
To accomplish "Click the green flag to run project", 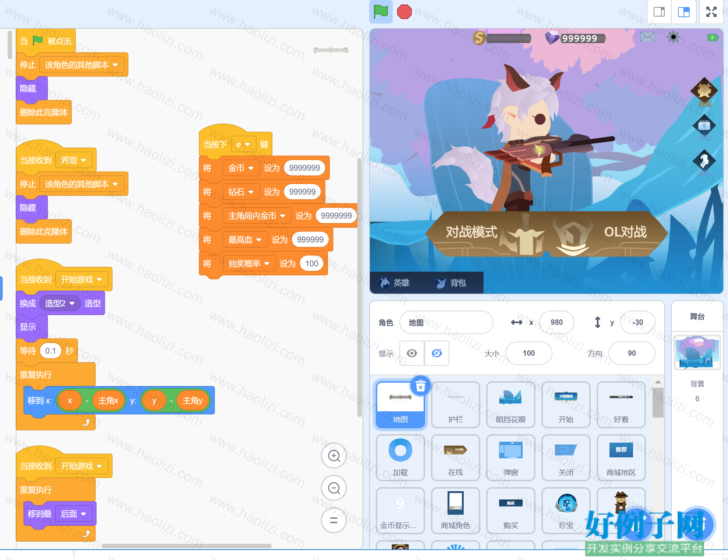I will [x=381, y=12].
